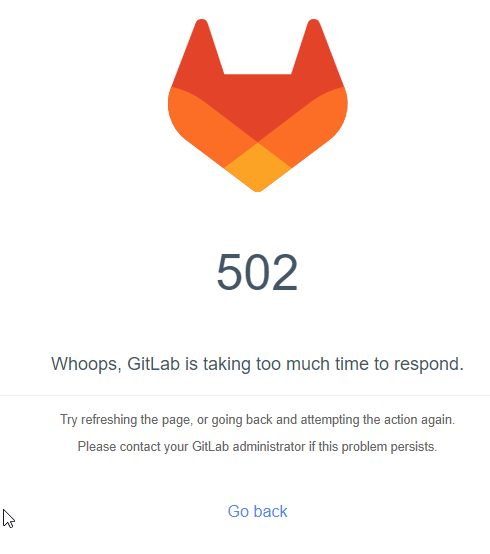Click the Go back link
Screen dimensions: 490x554
coord(258,511)
